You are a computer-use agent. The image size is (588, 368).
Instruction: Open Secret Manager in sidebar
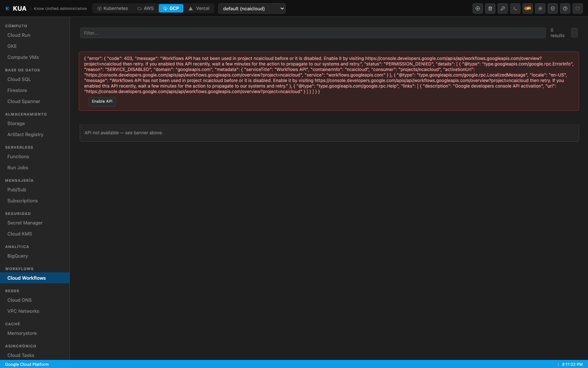pyautogui.click(x=35, y=223)
